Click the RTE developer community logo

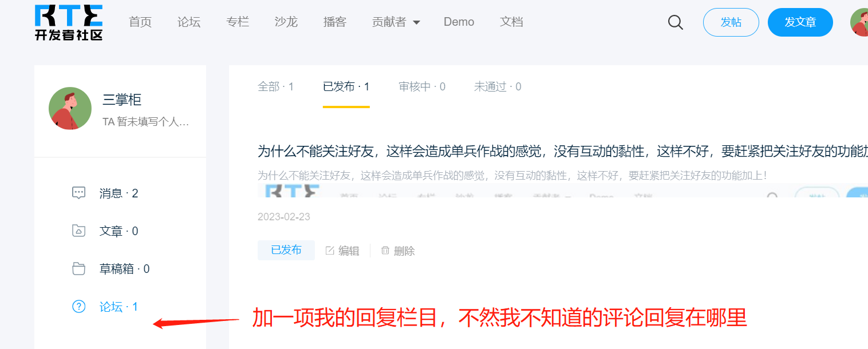tap(69, 23)
